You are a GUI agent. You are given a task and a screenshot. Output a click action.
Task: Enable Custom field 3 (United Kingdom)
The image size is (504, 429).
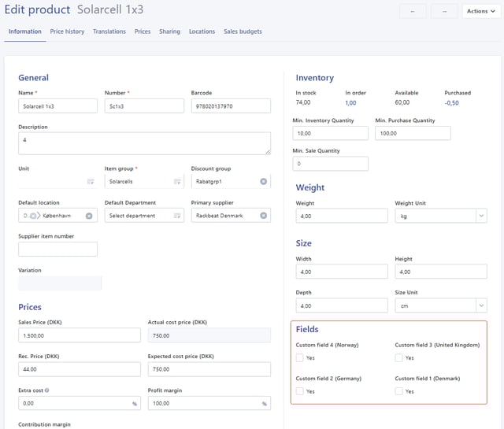pyautogui.click(x=399, y=357)
